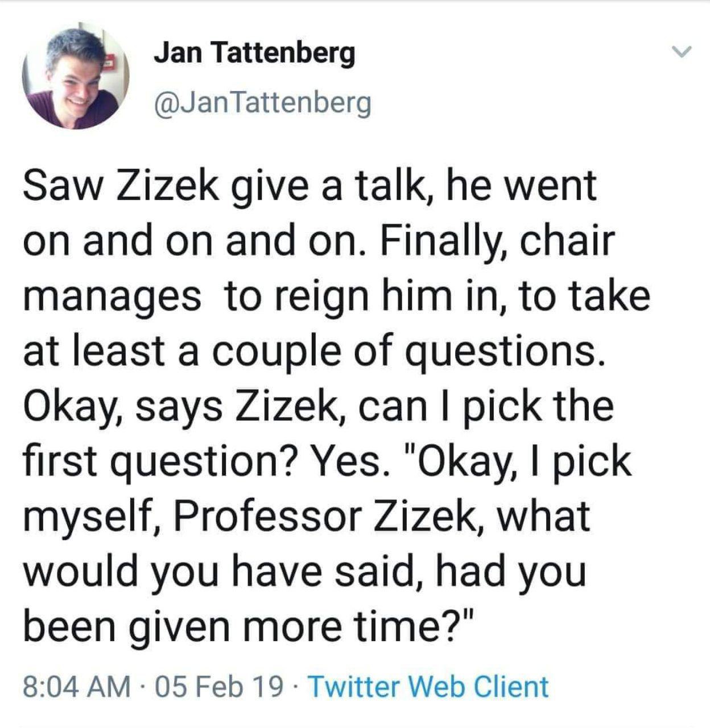This screenshot has width=710, height=728.
Task: Open the tweet options chevron menu
Action: [x=680, y=52]
